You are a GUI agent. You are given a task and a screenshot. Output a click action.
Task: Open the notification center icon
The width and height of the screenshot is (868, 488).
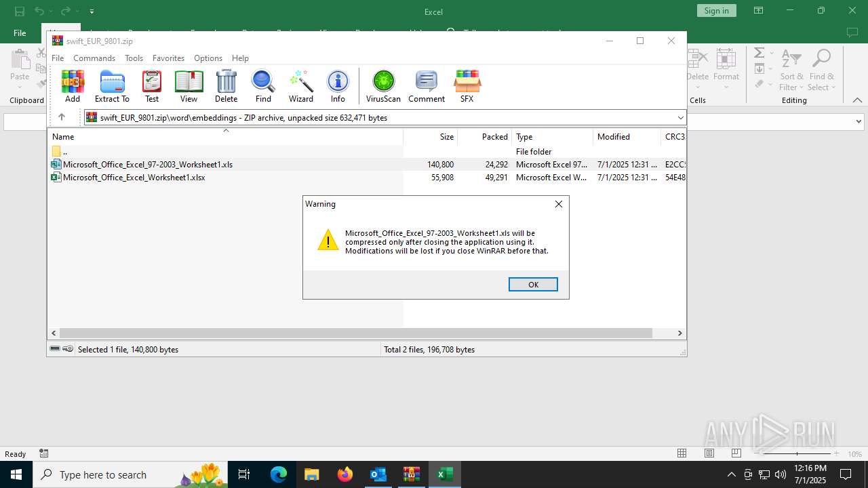coord(846,474)
